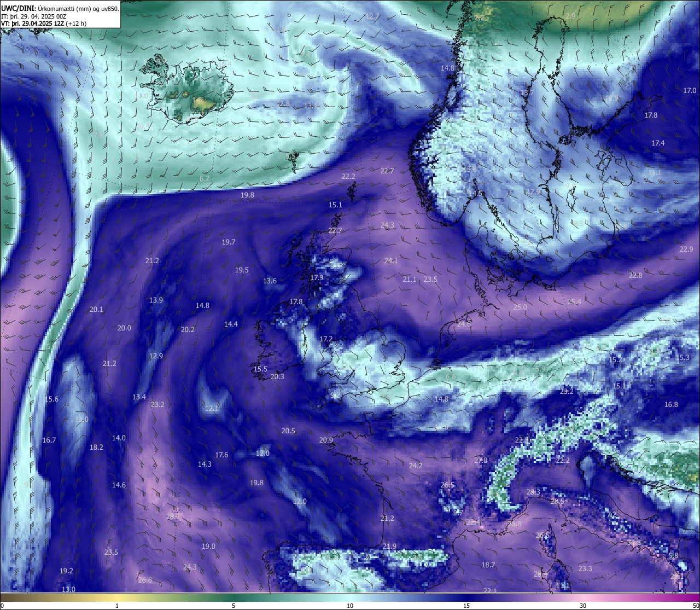Pick the 17.9 value over Scotland
The image size is (700, 610).
[x=317, y=277]
